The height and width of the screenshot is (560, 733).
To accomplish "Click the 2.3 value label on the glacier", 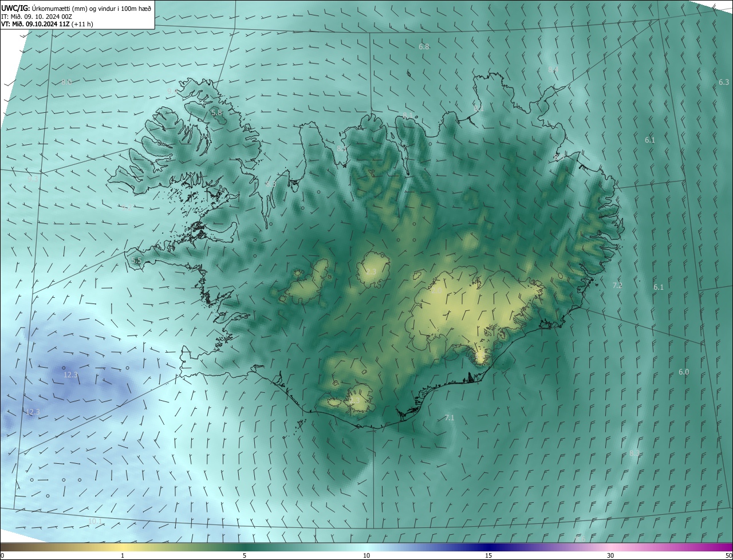I will pos(371,271).
